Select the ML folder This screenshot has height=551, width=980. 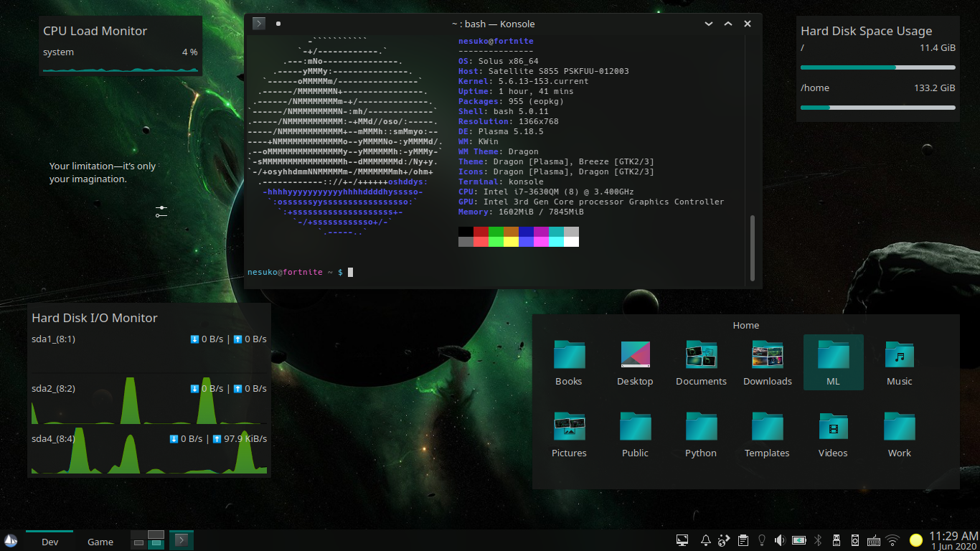[x=833, y=363]
